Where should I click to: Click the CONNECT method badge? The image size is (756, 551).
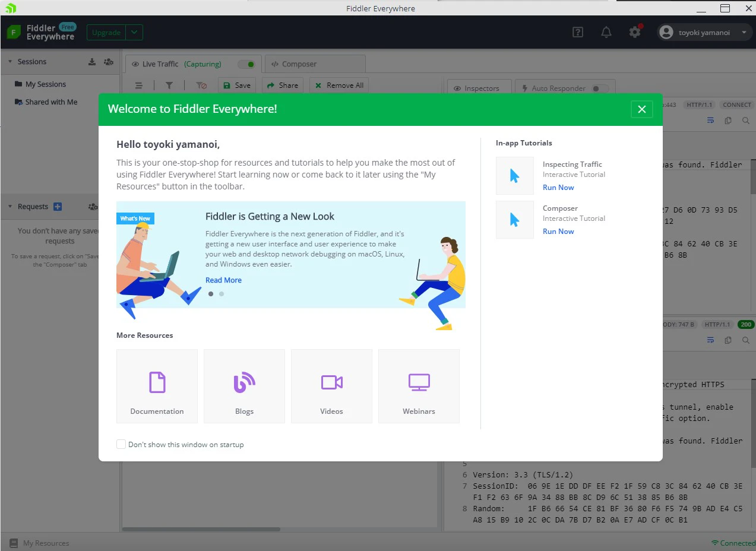pos(736,104)
